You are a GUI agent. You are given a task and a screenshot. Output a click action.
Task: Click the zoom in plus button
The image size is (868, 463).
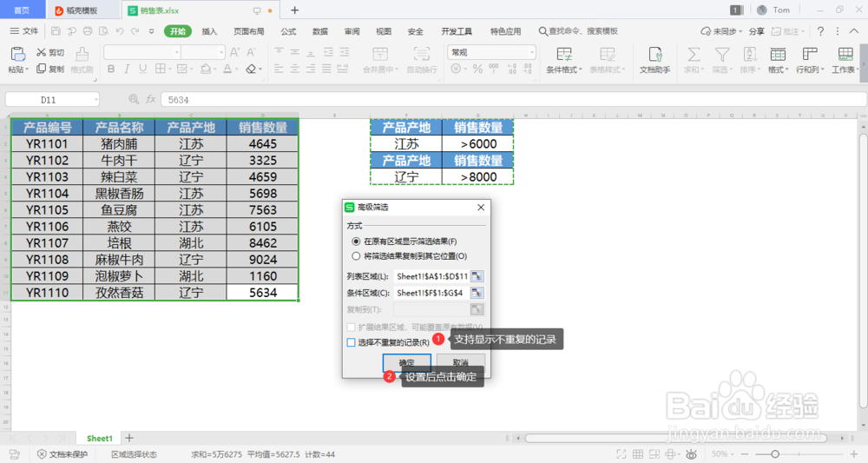click(853, 454)
